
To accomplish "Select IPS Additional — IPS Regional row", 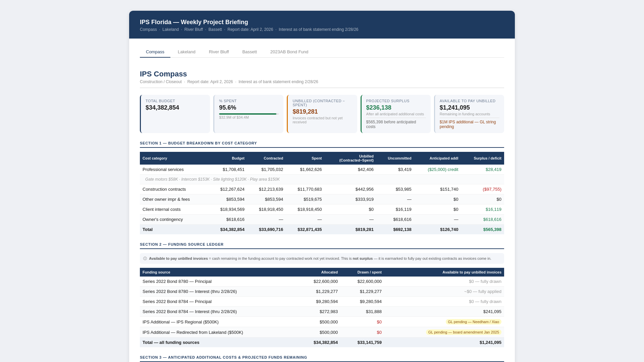I will pos(322,322).
